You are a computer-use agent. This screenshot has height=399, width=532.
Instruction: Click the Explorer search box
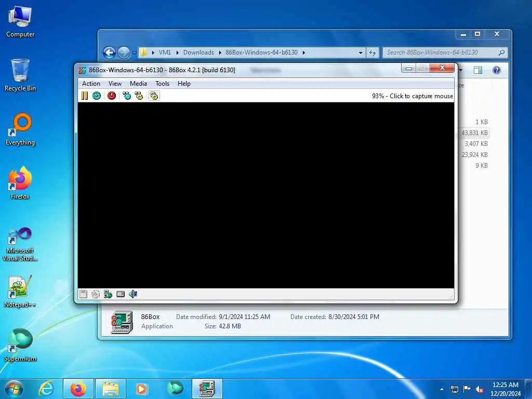[445, 52]
